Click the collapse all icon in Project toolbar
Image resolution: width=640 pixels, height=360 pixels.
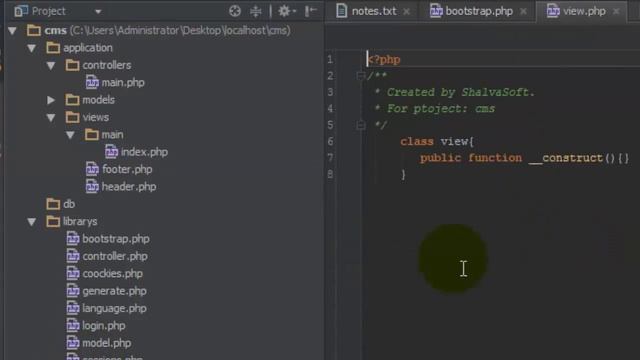(x=256, y=11)
